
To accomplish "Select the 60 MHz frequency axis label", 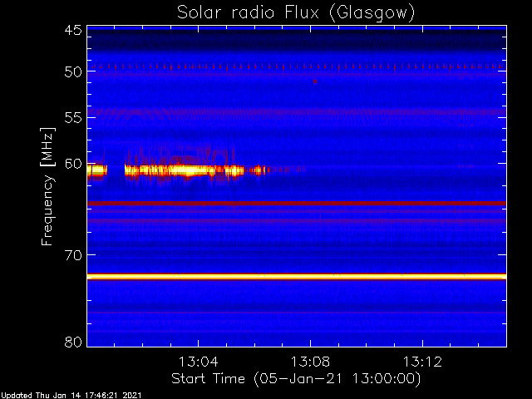I will 73,164.
